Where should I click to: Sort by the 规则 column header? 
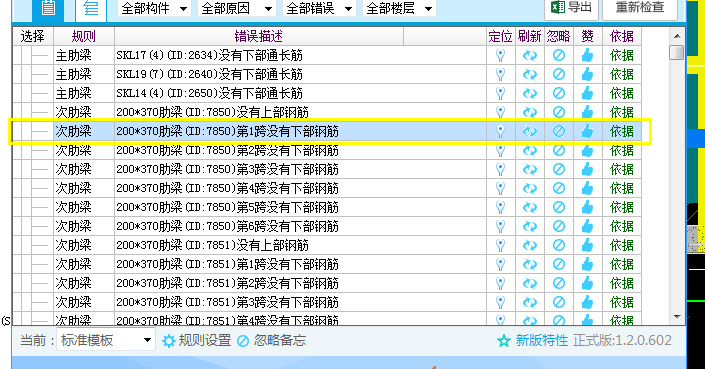(x=84, y=36)
